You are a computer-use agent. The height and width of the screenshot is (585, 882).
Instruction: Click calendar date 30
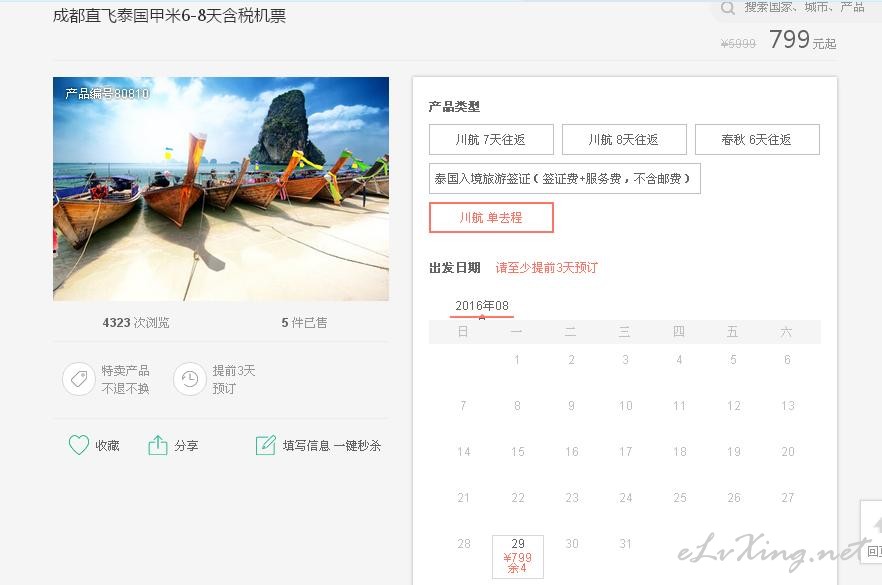pos(572,544)
